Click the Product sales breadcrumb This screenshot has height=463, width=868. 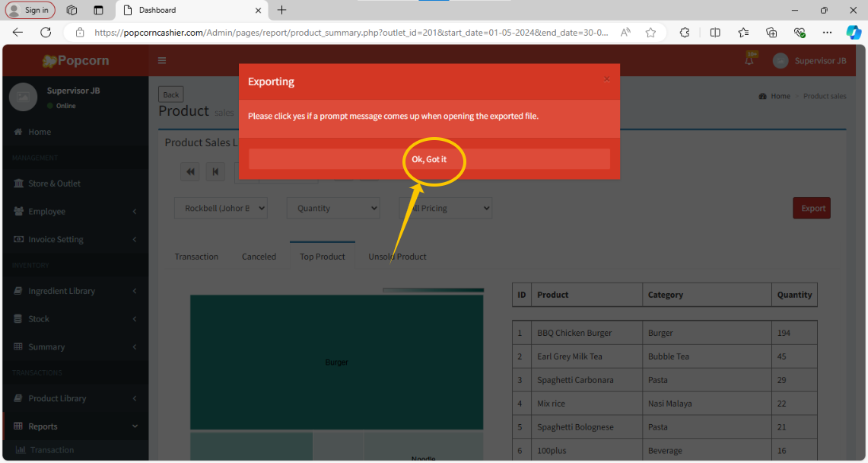pos(825,96)
